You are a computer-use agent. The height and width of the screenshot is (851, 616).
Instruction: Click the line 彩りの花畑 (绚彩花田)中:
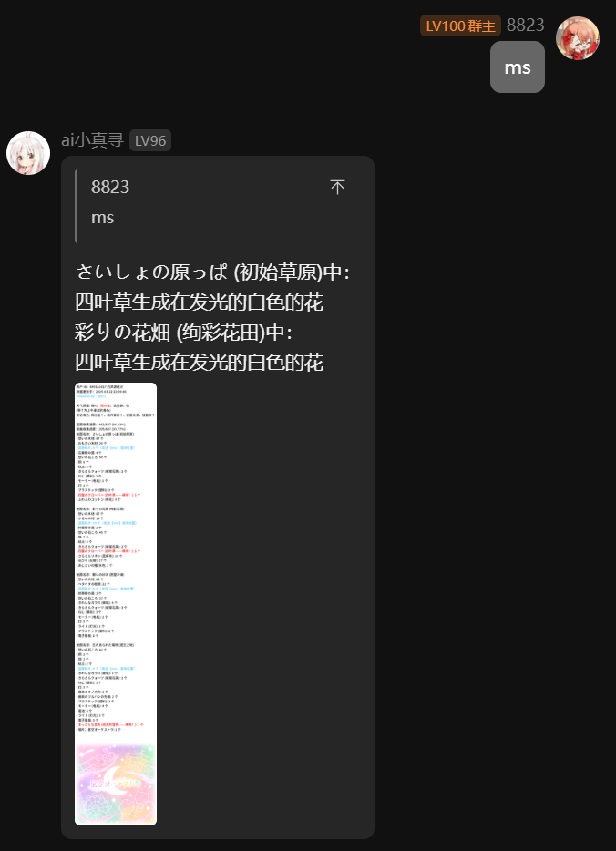tap(183, 333)
